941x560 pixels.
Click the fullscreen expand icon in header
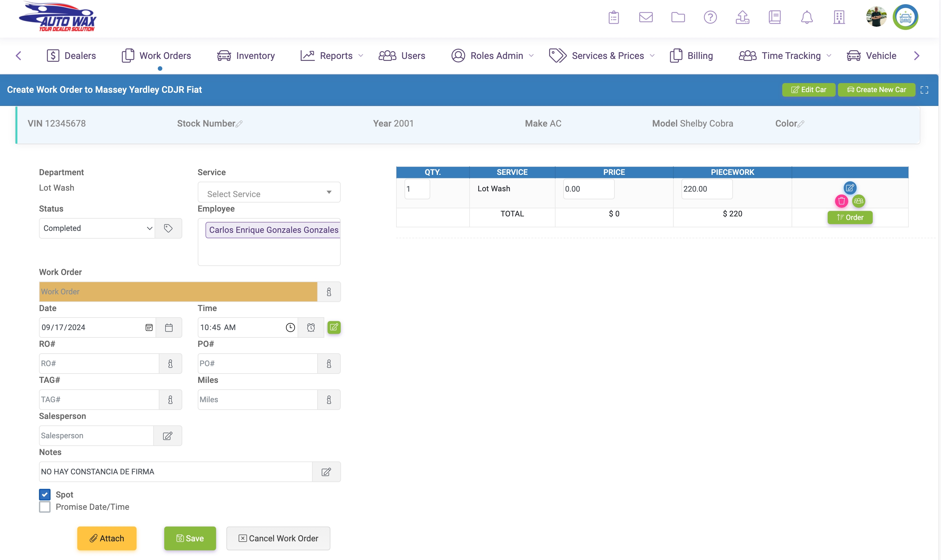[x=924, y=90]
